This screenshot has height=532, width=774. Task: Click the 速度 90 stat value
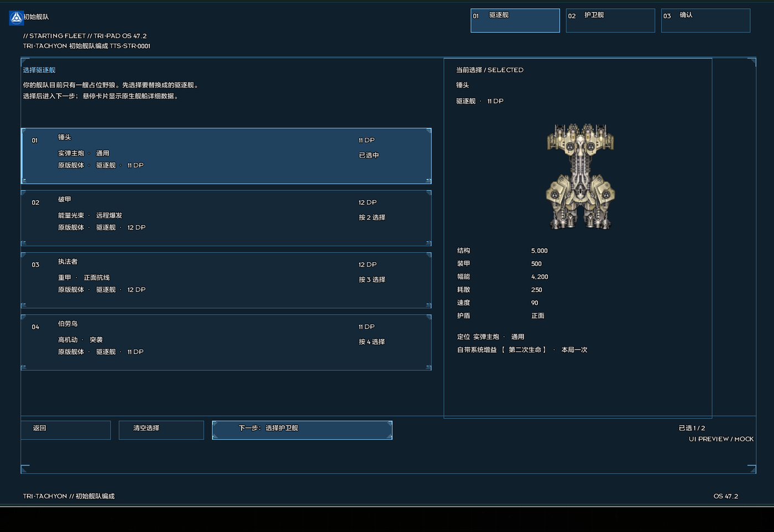535,303
